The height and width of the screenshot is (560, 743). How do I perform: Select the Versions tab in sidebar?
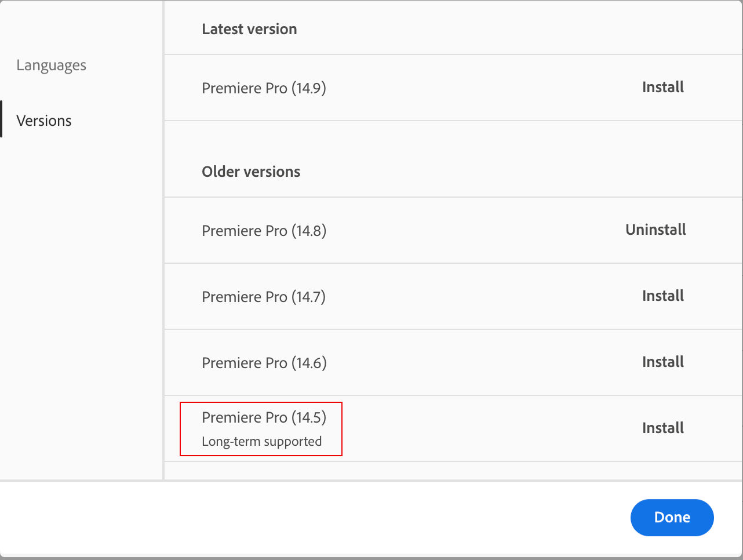(44, 121)
